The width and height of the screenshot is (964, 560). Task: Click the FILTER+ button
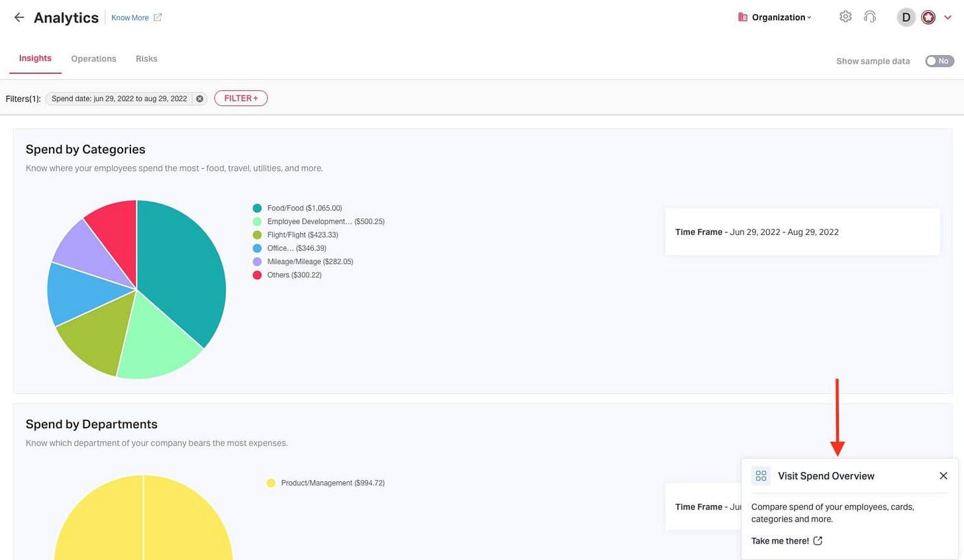pos(241,98)
